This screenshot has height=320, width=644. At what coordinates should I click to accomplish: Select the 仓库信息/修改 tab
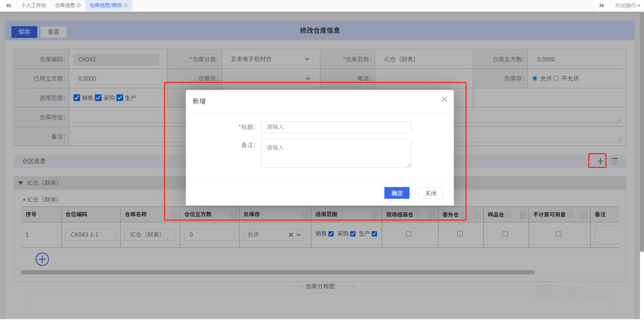[106, 5]
